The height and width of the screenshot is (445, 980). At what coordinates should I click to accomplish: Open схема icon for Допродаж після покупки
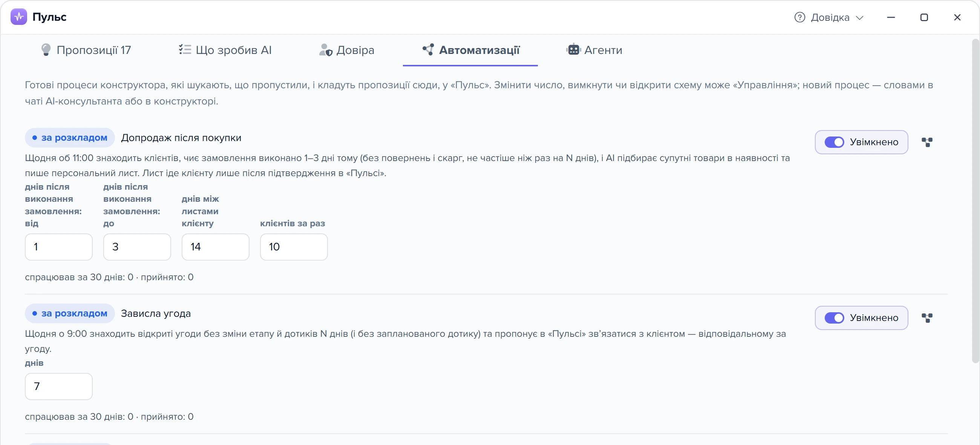pyautogui.click(x=927, y=142)
